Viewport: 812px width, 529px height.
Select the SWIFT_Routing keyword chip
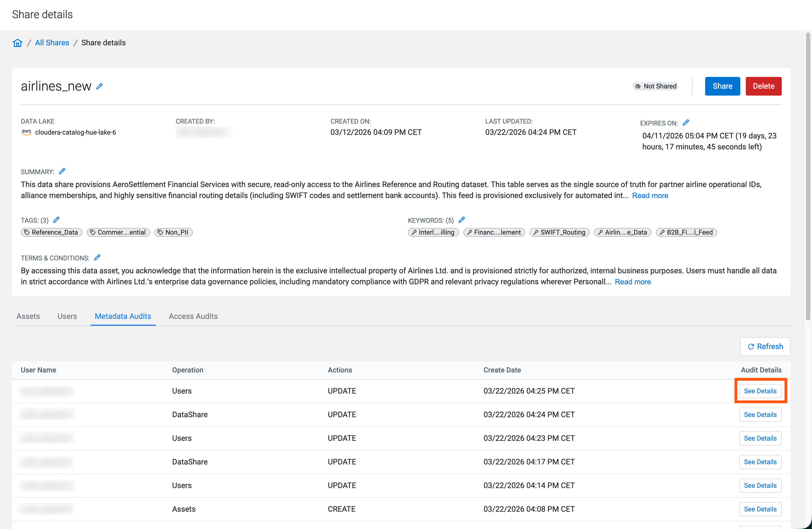click(559, 232)
